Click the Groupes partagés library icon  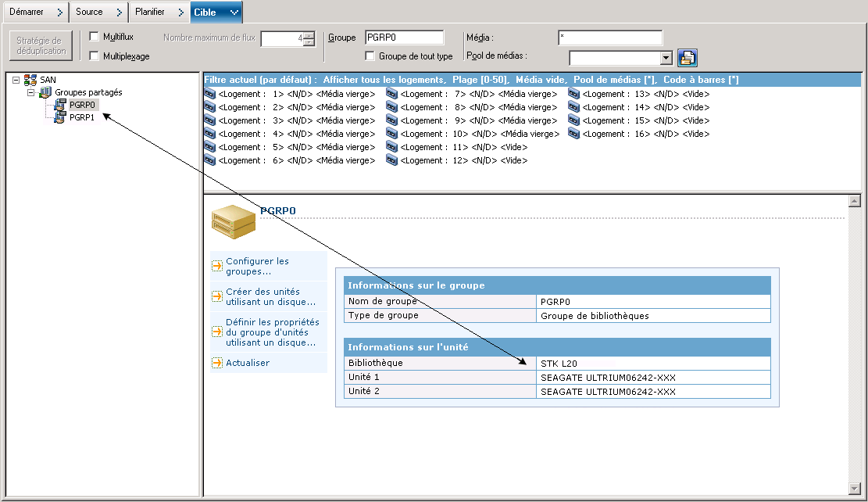(x=45, y=92)
